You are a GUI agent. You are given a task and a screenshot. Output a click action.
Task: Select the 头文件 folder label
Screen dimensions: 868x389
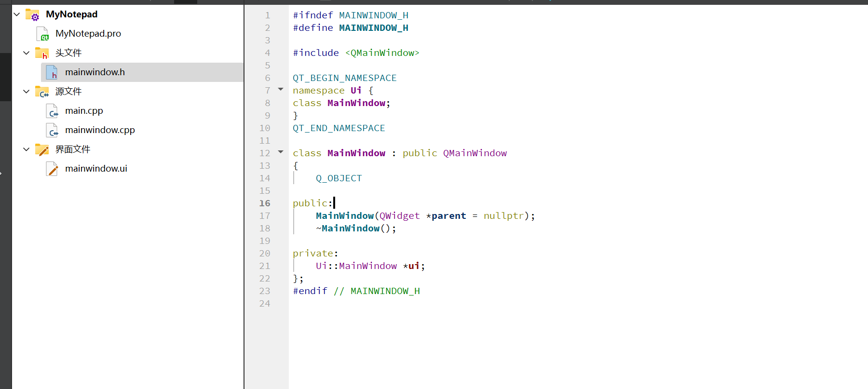pos(68,53)
